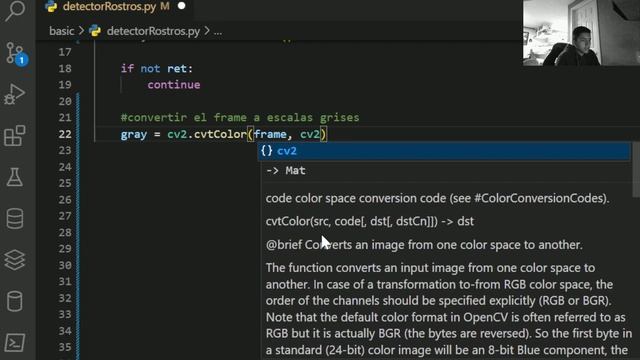640x360 pixels.
Task: Click the curly-brace module icon beside cv2
Action: [267, 151]
